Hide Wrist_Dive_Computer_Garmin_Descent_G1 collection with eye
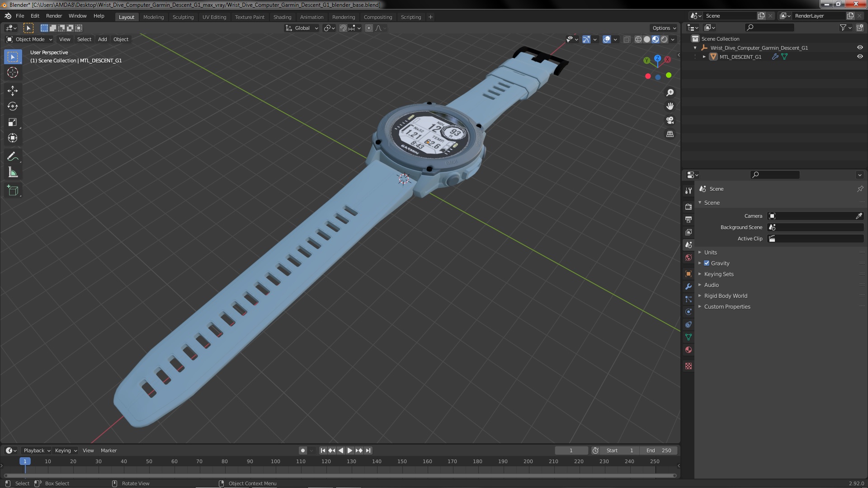 coord(860,47)
